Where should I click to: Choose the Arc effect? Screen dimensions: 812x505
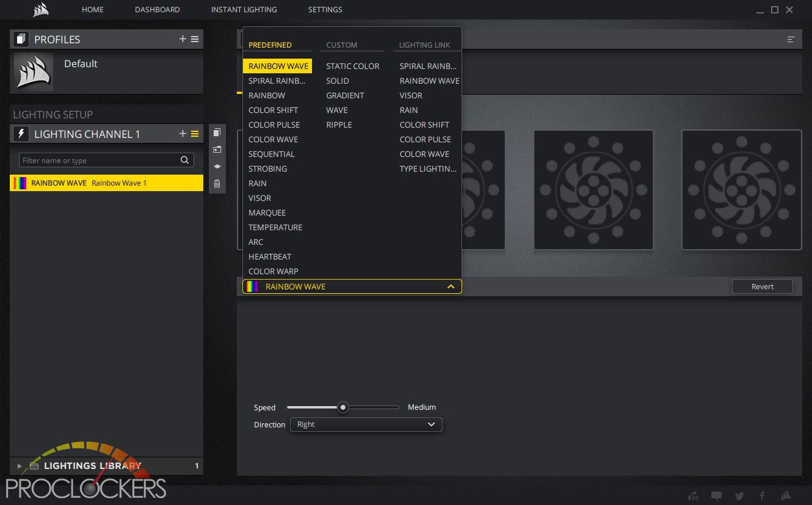256,242
